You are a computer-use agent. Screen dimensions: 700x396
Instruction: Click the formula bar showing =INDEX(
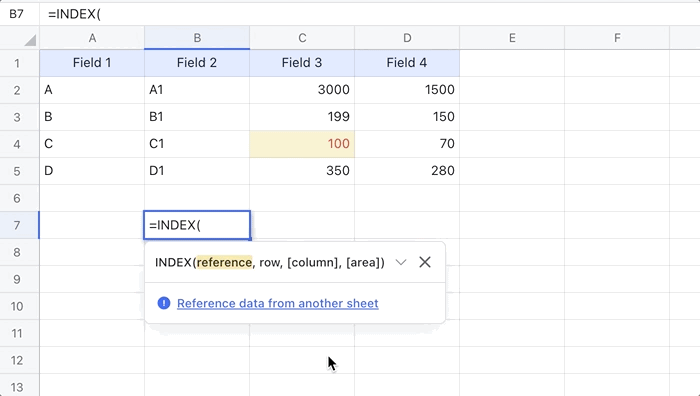click(371, 14)
